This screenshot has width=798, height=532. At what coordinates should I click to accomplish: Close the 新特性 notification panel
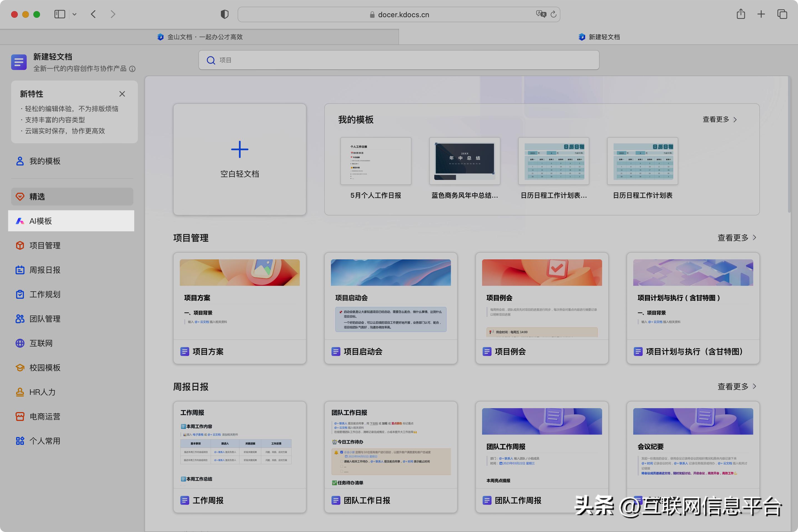coord(122,94)
